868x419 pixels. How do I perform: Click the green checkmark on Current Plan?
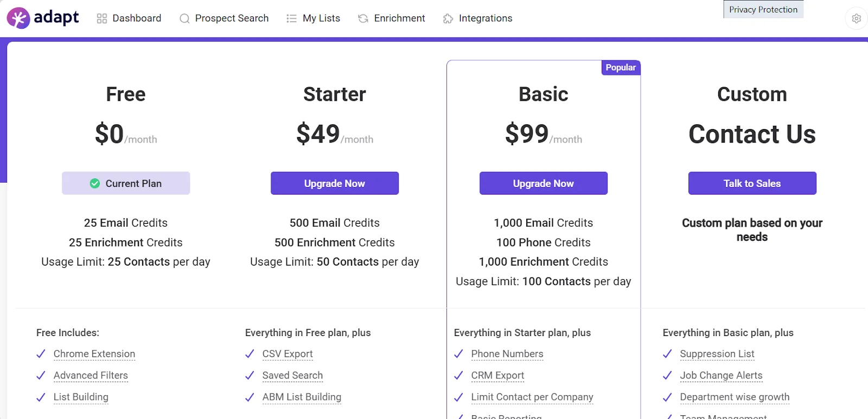pyautogui.click(x=95, y=183)
